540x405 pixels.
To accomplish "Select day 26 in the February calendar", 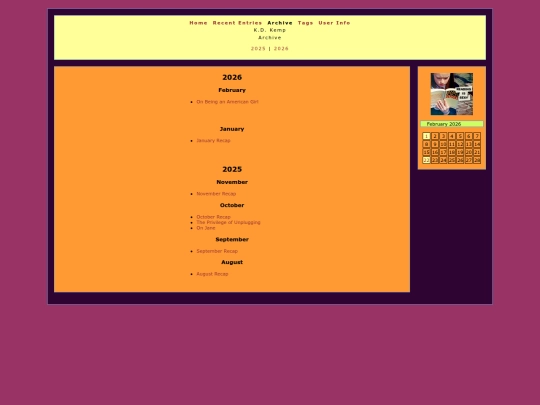I will pos(460,160).
